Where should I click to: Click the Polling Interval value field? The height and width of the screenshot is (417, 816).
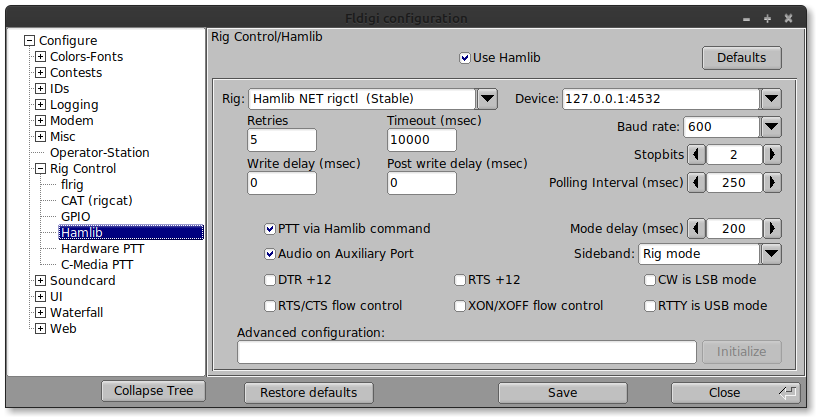(x=734, y=183)
